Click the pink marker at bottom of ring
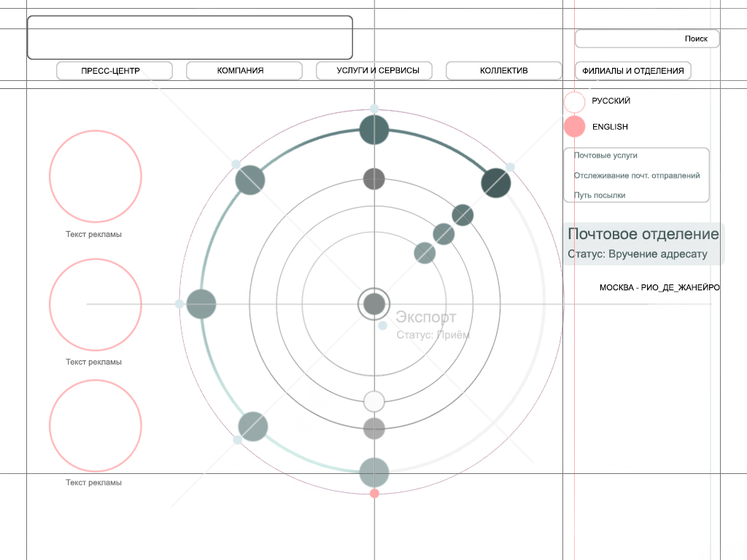This screenshot has height=560, width=747. pos(374,494)
